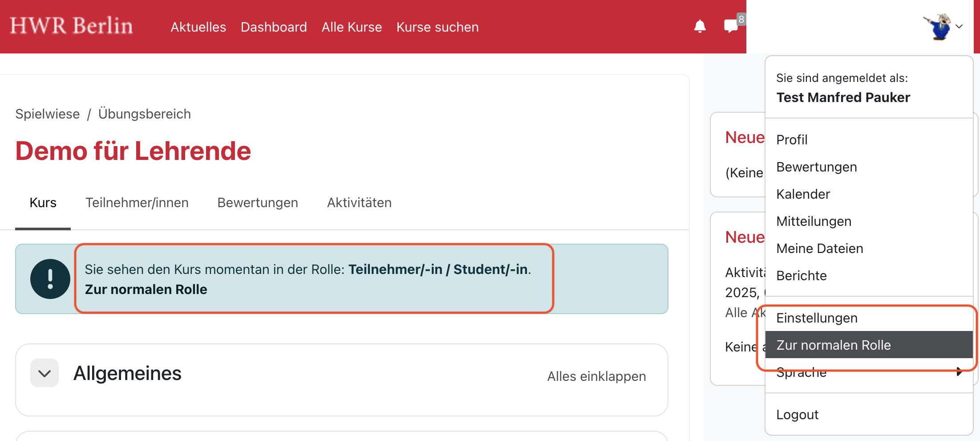
Task: Click the exclamation alert icon
Action: tap(50, 279)
